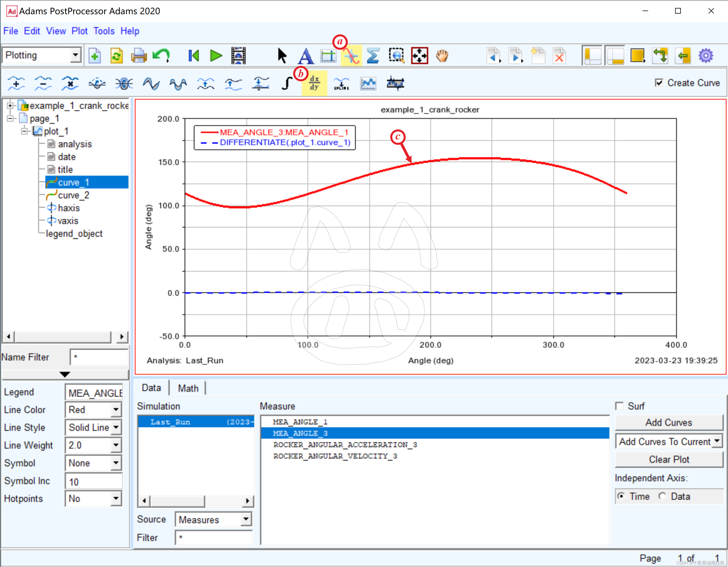Click the pan hand tool
Screen dimensions: 728x567
(x=442, y=56)
